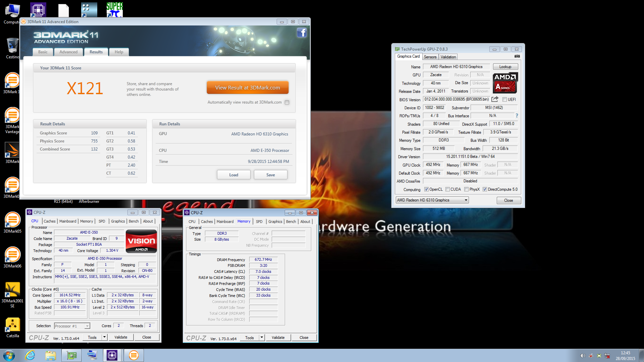
Task: Open the Bench tab in left CPU-Z window
Action: [x=133, y=221]
